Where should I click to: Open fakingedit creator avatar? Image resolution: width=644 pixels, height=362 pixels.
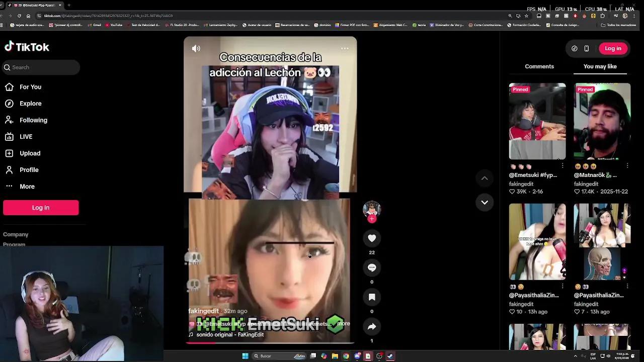pos(372,209)
